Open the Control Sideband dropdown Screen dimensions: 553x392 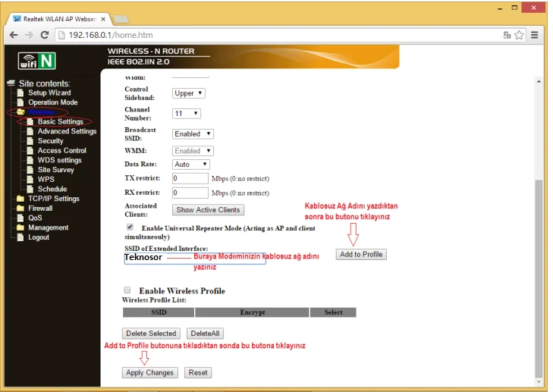189,93
